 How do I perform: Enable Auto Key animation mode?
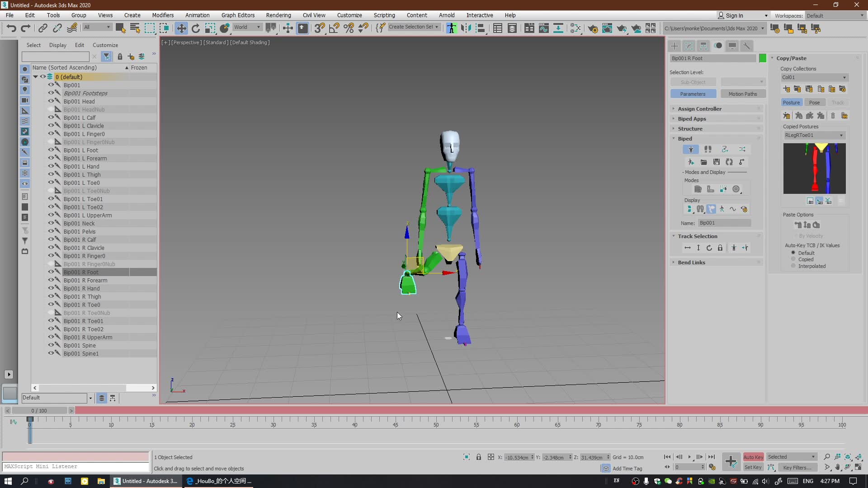(752, 457)
